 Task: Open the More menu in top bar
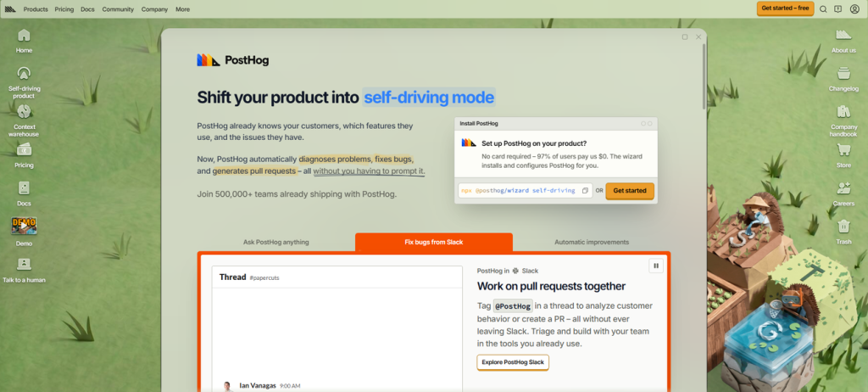[x=183, y=9]
